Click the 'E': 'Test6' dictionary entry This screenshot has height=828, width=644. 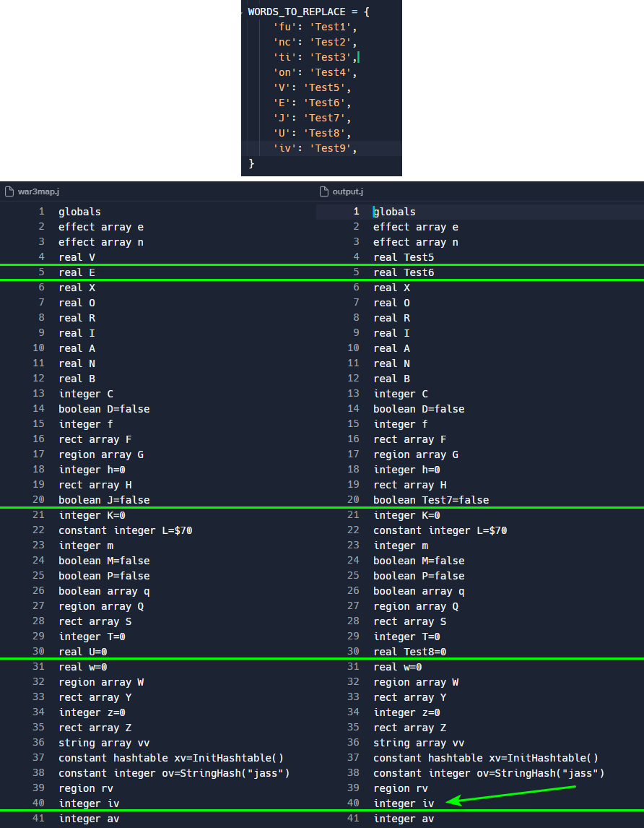click(312, 103)
